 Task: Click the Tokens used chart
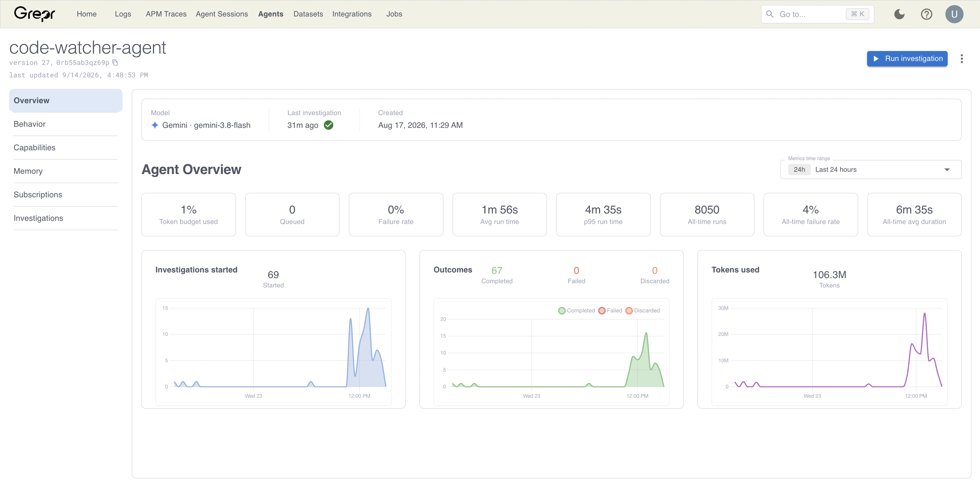(829, 352)
